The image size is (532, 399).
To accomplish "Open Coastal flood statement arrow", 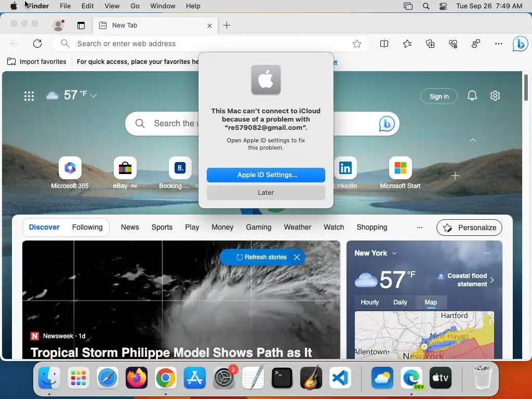I will (492, 280).
